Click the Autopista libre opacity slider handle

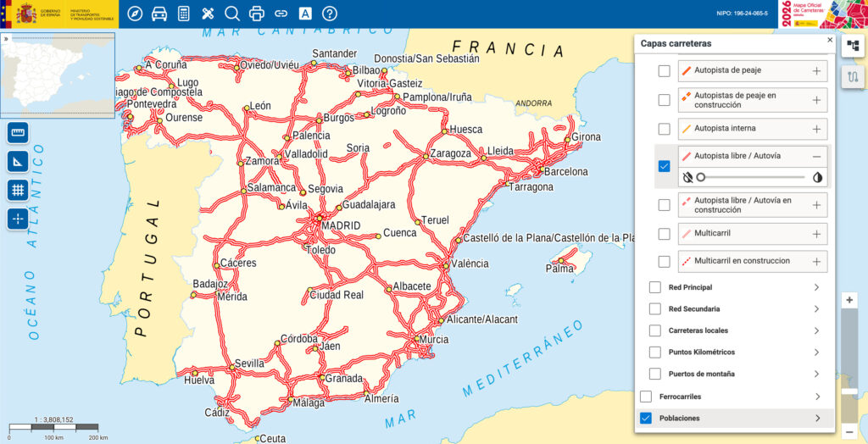pos(701,177)
